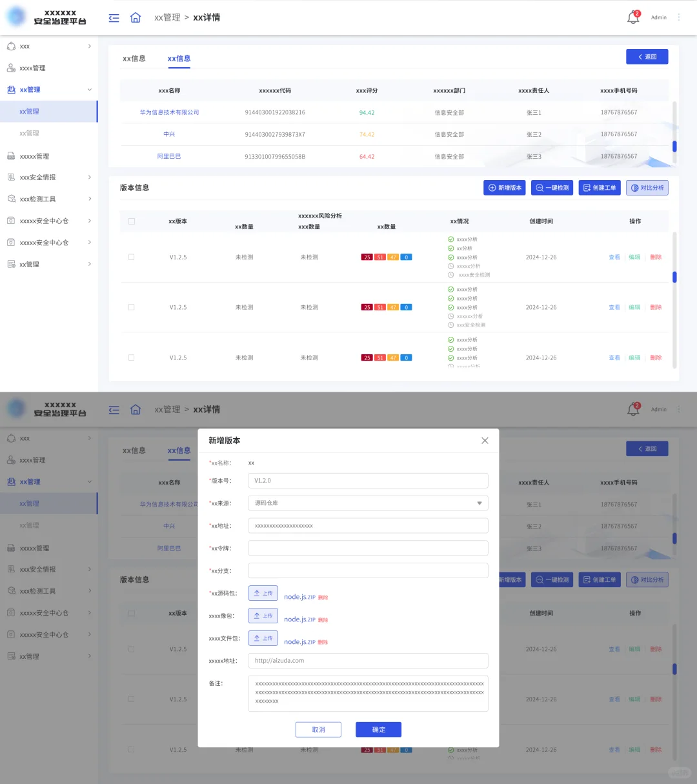Open the notification bell with 2 alerts

coord(633,17)
